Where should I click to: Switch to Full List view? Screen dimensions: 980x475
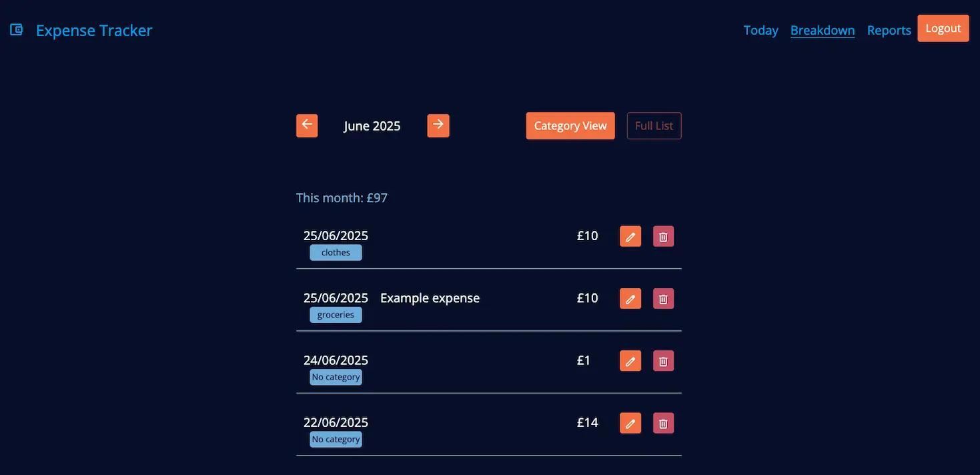point(654,125)
